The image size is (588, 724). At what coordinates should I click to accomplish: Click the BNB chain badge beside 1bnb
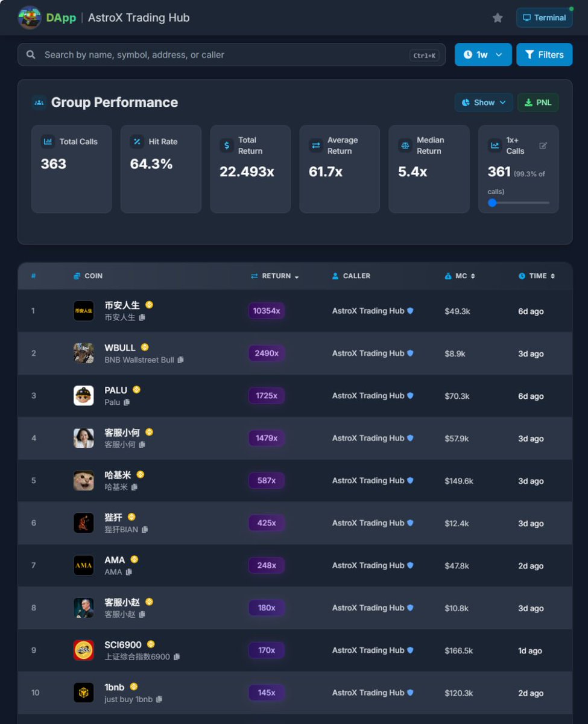(x=134, y=687)
